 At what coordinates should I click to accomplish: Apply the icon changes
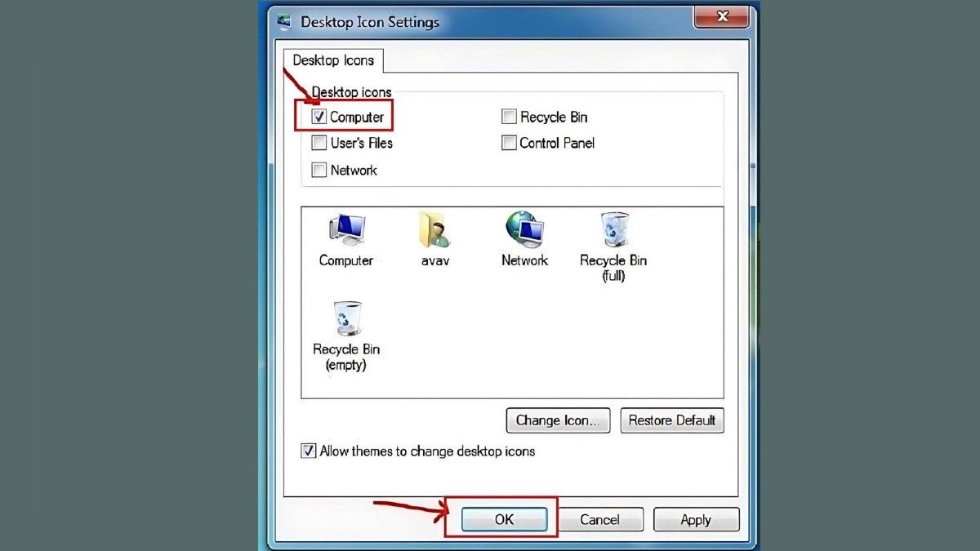tap(696, 519)
